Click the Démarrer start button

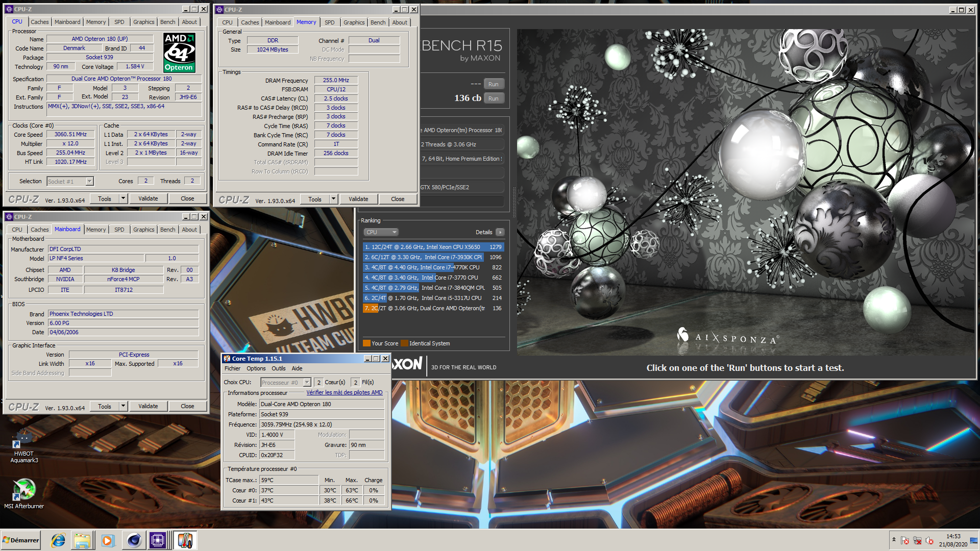(x=21, y=540)
